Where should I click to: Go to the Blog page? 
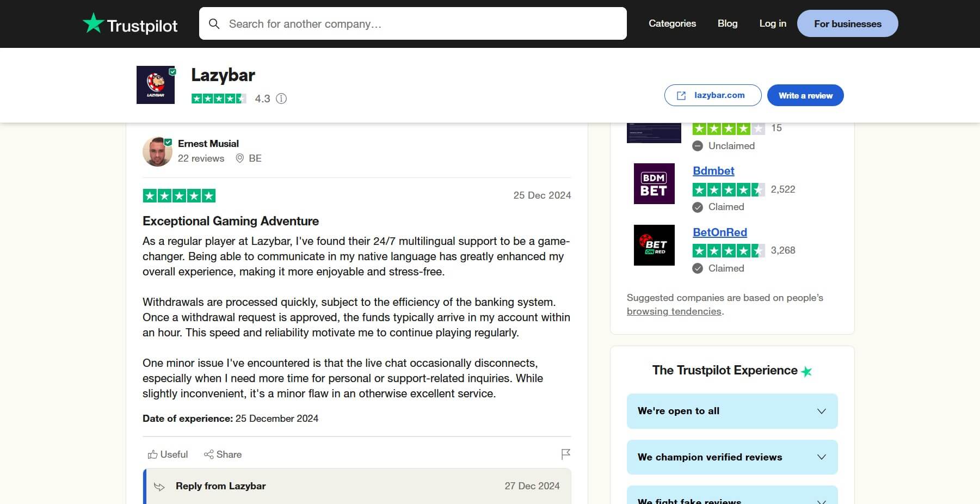tap(728, 23)
